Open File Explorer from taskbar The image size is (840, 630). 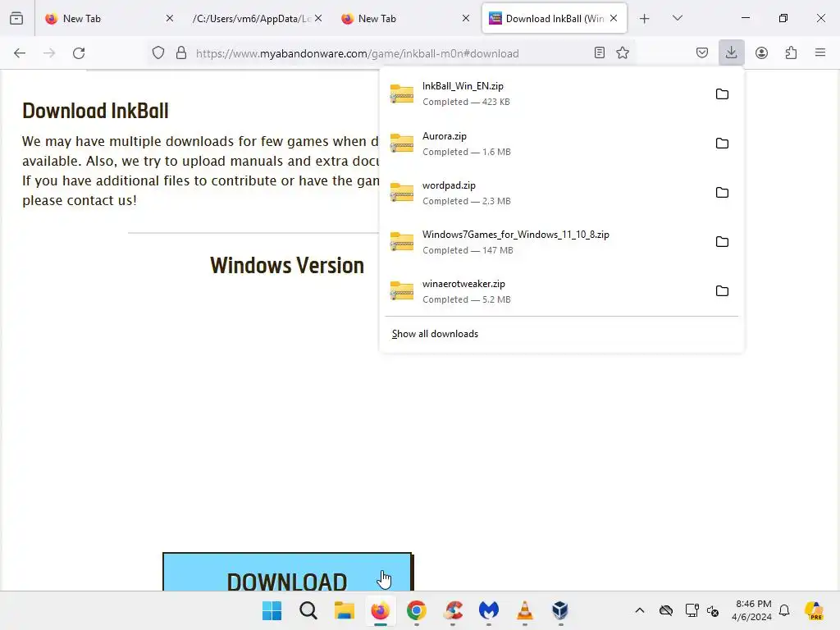tap(344, 610)
